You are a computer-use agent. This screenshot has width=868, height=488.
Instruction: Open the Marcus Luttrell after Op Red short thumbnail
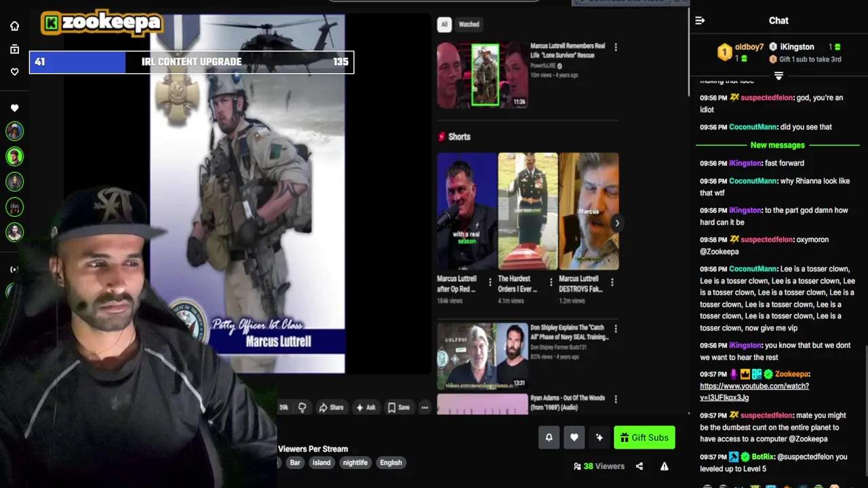pyautogui.click(x=467, y=211)
